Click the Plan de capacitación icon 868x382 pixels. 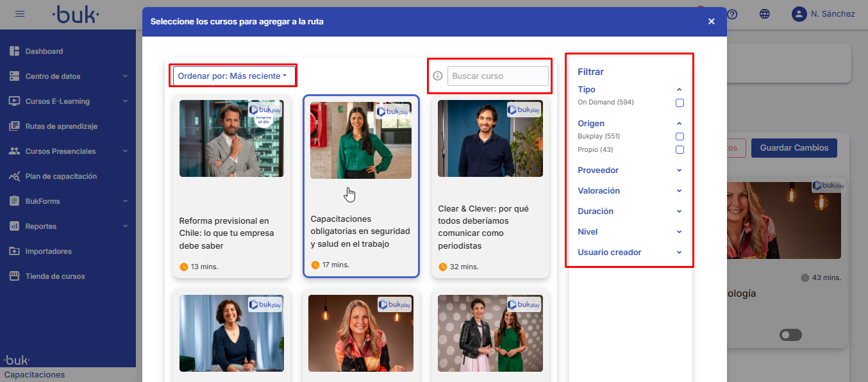click(14, 176)
